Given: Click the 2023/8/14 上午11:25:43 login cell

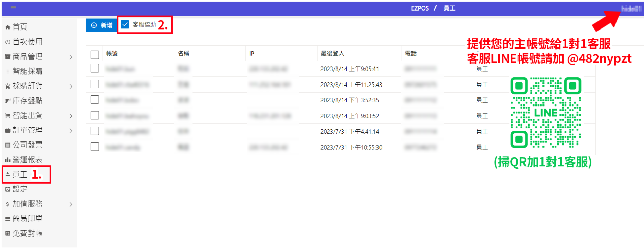Looking at the screenshot, I should coord(351,84).
